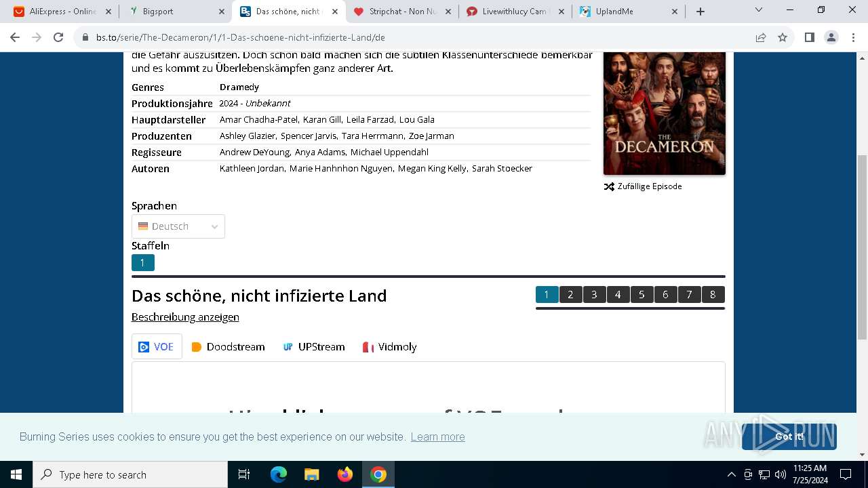Open File Explorer from taskbar
Viewport: 868px width, 488px height.
click(312, 474)
